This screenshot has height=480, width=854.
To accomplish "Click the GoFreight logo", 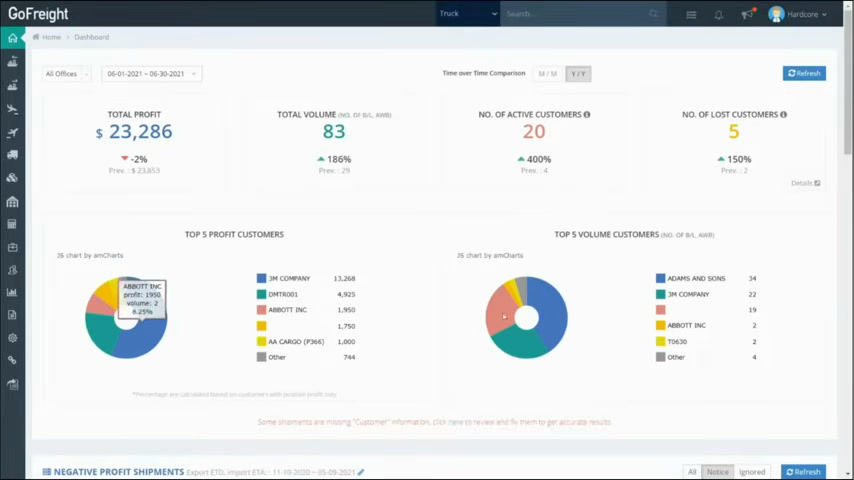I will click(38, 14).
